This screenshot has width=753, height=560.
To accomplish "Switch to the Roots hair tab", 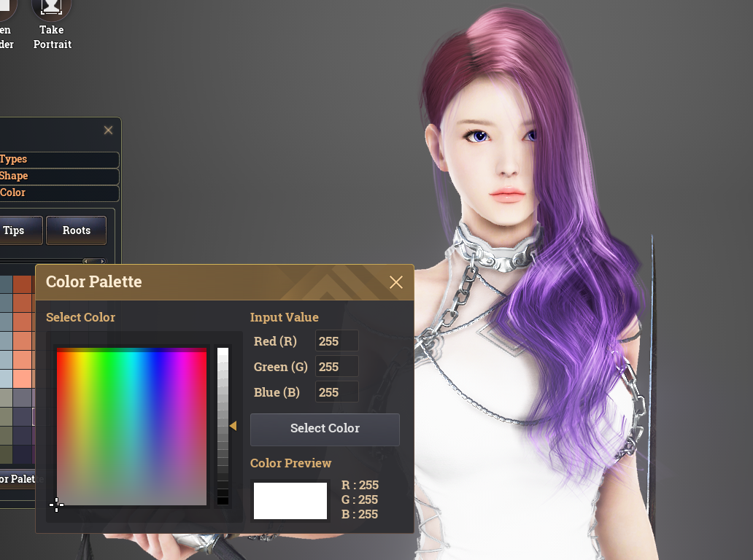I will click(76, 230).
